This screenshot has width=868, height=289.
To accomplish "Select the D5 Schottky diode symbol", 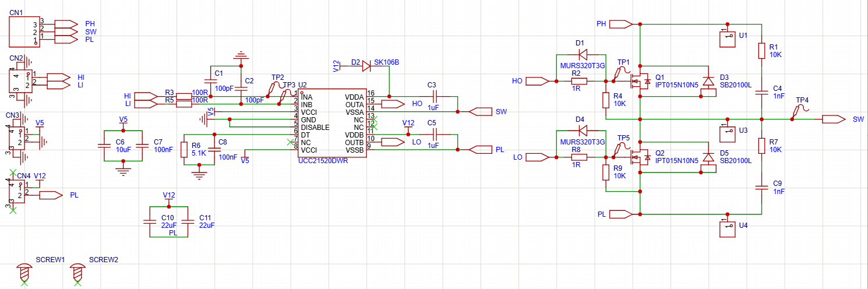I will 709,157.
